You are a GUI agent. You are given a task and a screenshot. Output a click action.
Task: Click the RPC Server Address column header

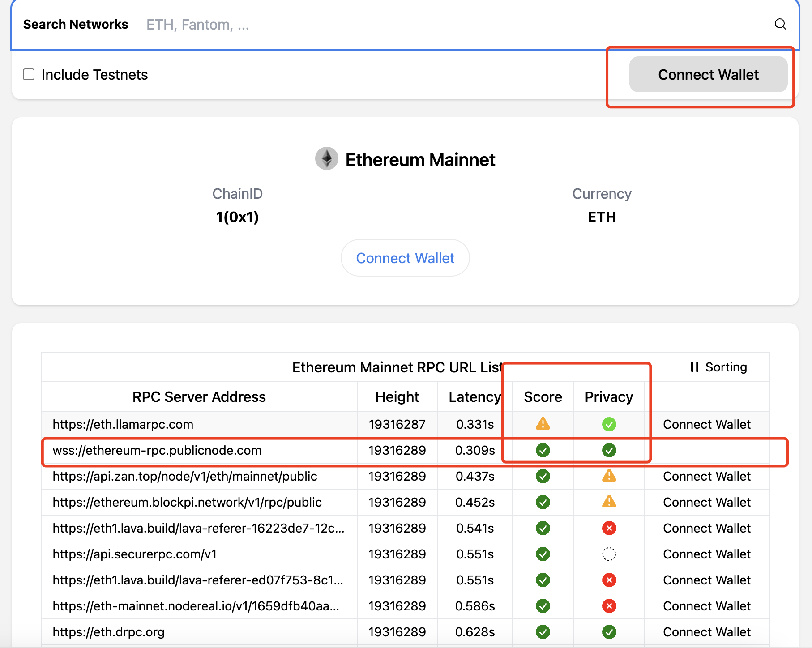(199, 396)
